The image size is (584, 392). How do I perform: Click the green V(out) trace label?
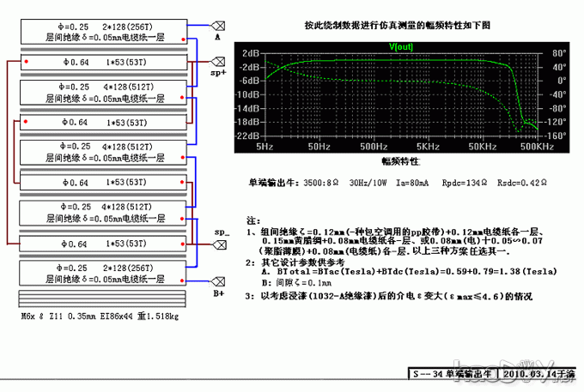(400, 45)
